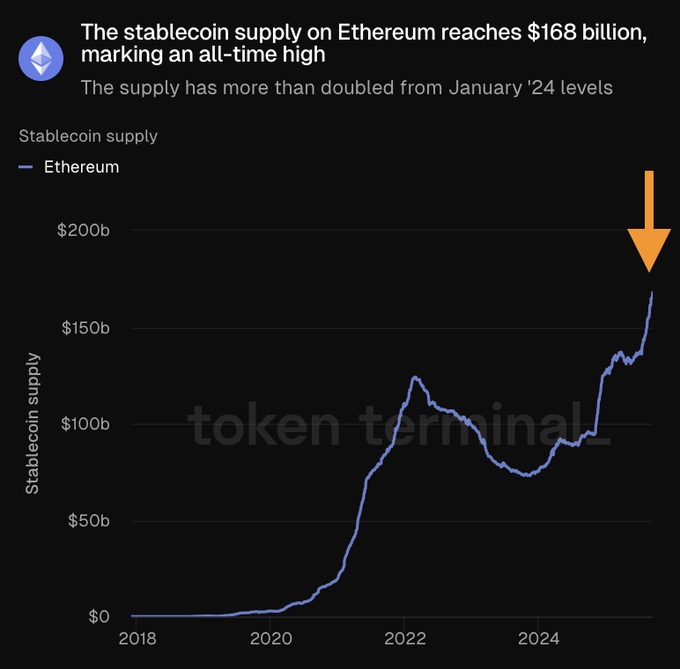Screen dimensions: 680x669
Task: Click the Ethereum logo icon
Action: [41, 59]
